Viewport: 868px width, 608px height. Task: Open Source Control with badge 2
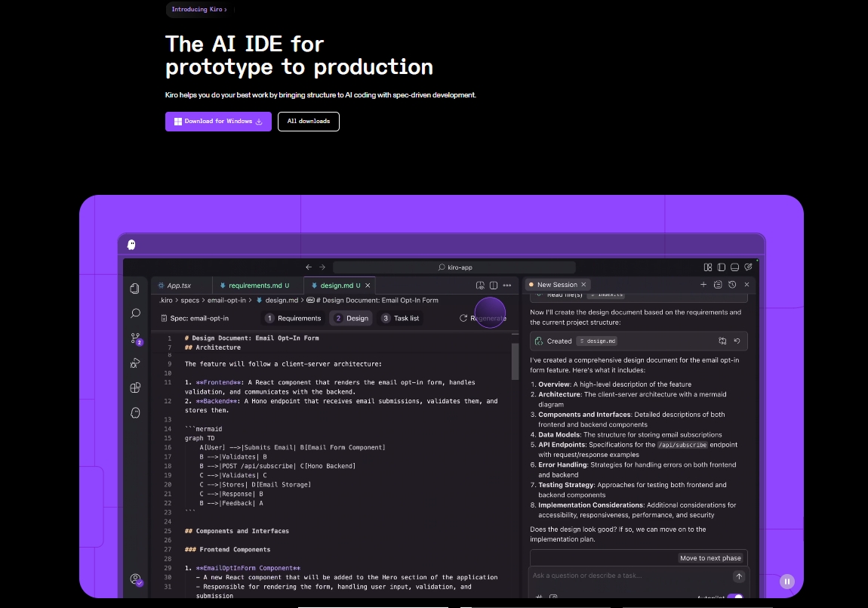135,338
